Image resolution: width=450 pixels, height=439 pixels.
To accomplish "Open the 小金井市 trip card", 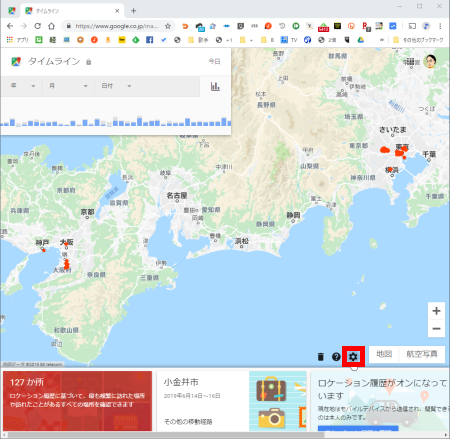I will (x=231, y=401).
